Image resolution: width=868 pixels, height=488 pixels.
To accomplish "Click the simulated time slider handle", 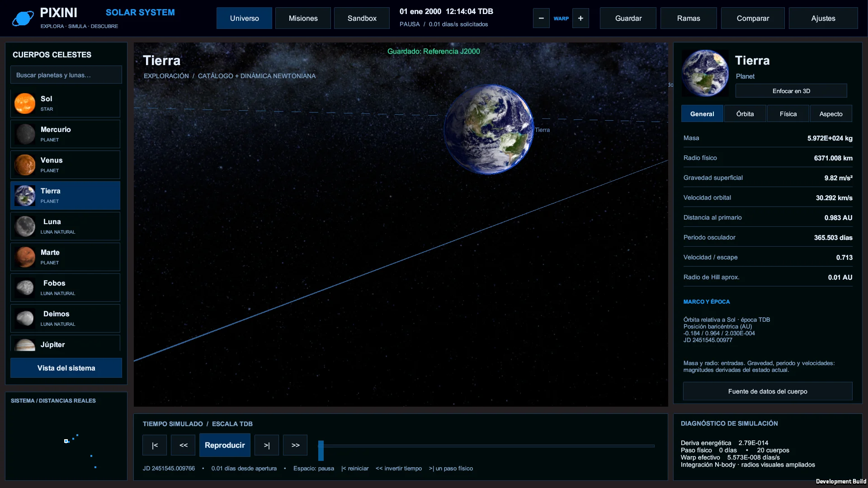I will tap(321, 450).
